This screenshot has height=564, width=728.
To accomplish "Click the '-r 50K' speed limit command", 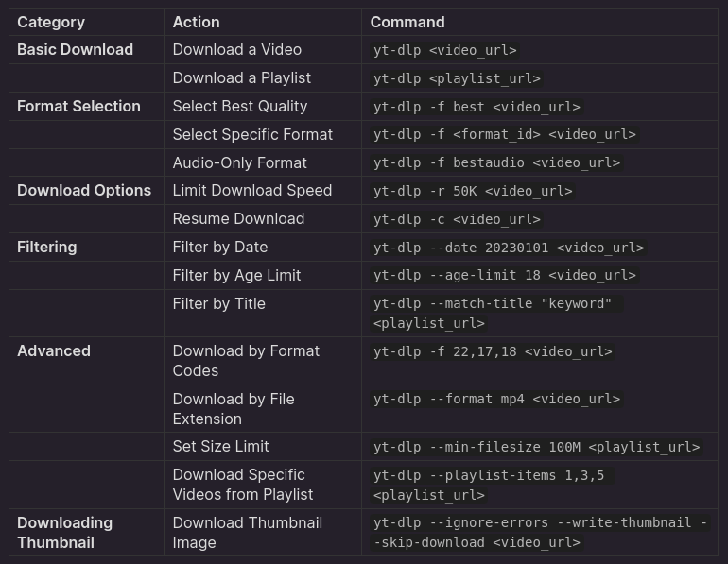I will 473,191.
